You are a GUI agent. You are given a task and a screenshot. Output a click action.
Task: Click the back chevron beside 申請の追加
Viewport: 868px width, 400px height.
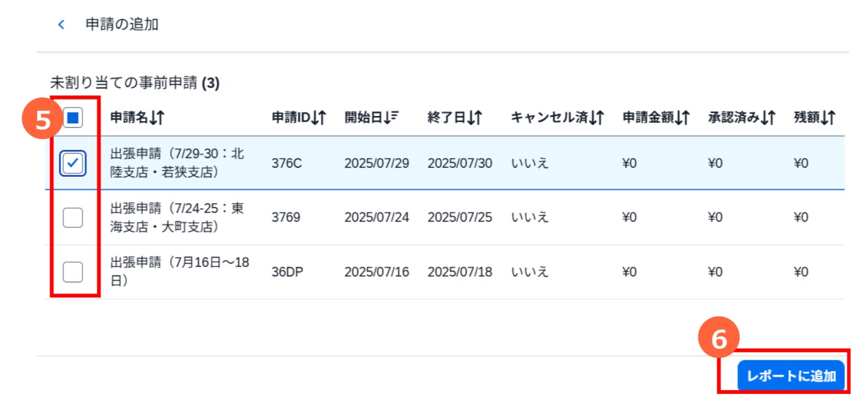pyautogui.click(x=61, y=24)
